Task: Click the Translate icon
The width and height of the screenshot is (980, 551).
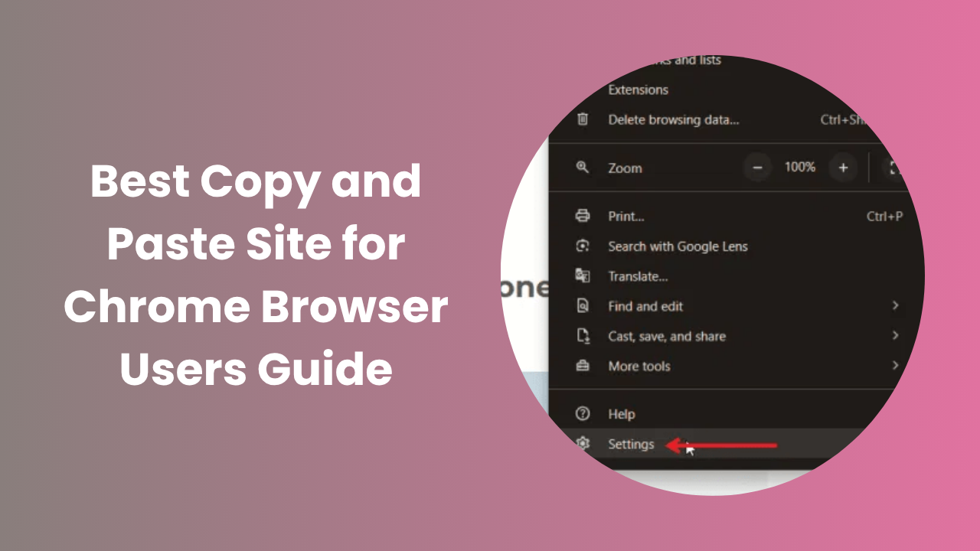Action: (x=583, y=276)
